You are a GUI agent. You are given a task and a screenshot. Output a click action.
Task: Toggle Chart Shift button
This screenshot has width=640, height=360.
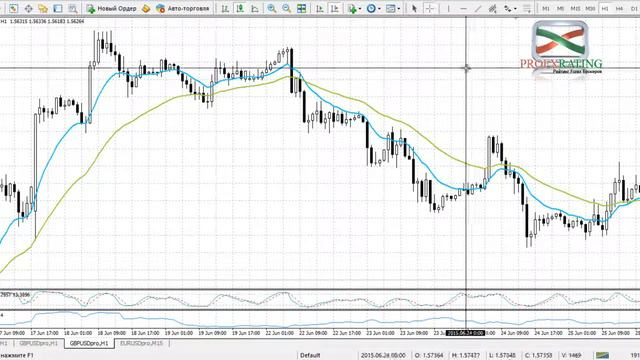(x=335, y=8)
